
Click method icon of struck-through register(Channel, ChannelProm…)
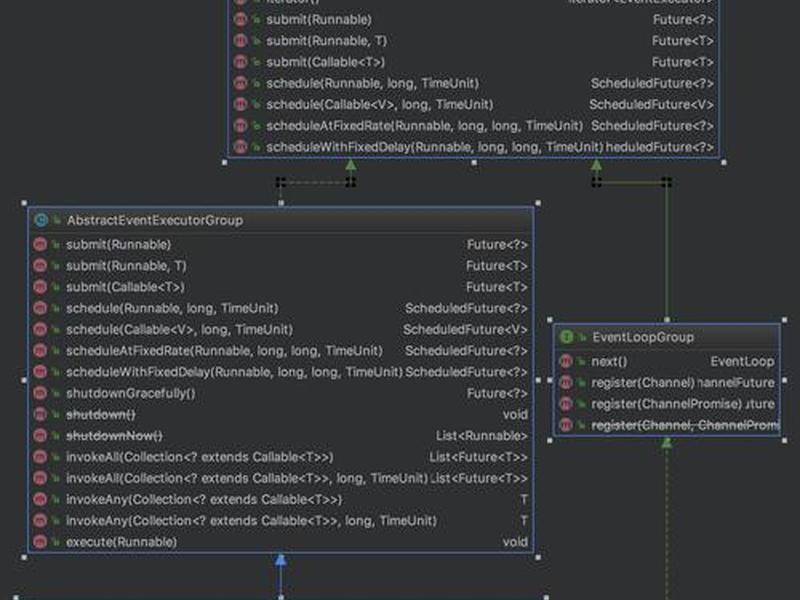click(x=566, y=425)
